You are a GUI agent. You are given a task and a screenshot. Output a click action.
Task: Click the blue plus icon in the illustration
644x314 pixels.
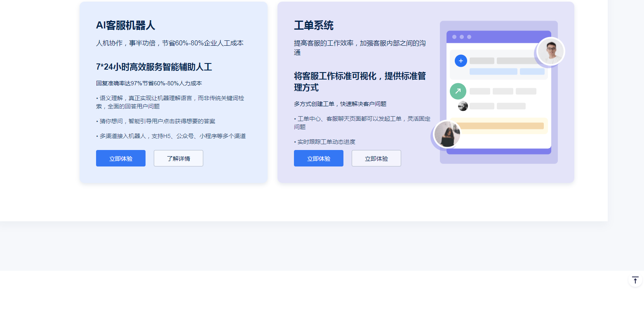pos(461,61)
